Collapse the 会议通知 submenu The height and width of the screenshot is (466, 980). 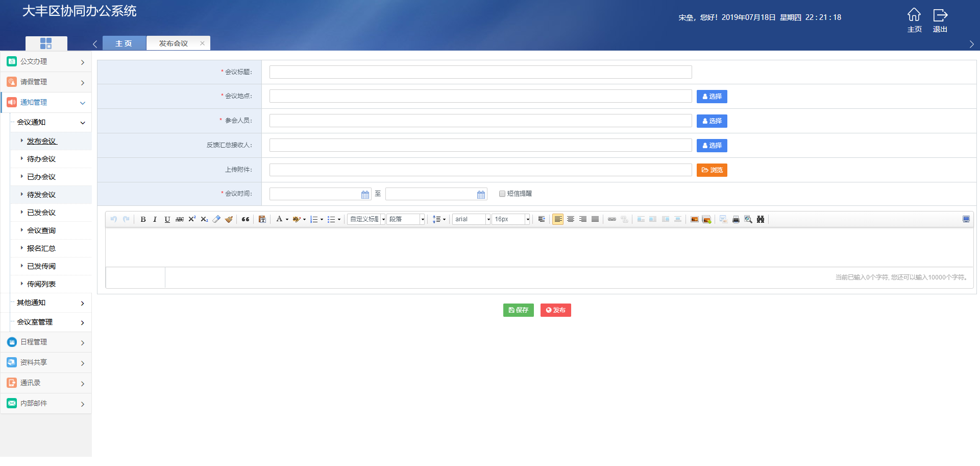51,123
